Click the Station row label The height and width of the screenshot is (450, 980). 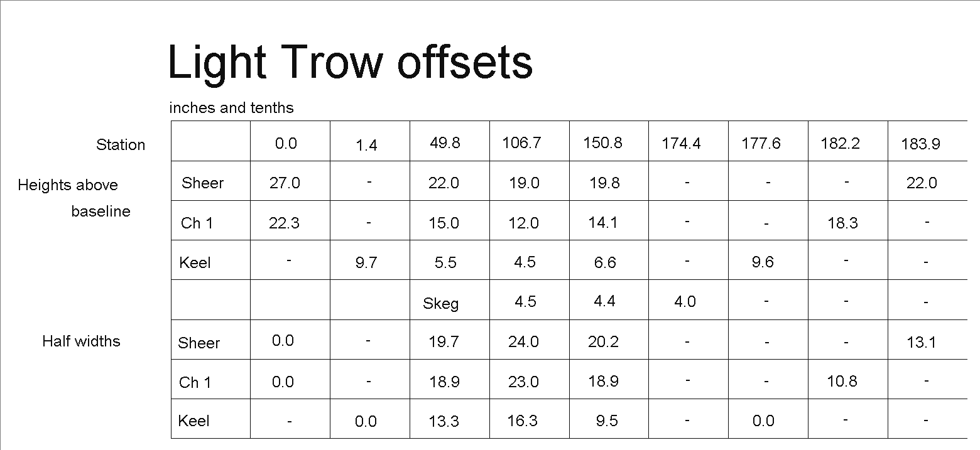(x=121, y=145)
